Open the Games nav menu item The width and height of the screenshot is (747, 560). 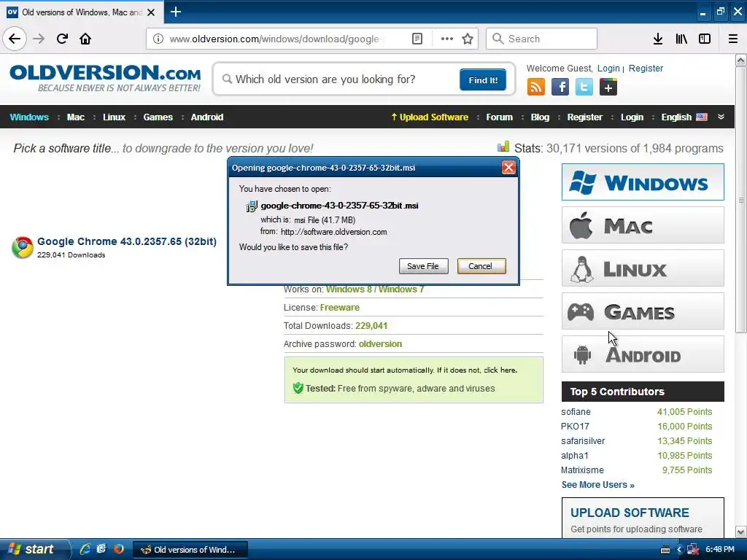pos(158,117)
